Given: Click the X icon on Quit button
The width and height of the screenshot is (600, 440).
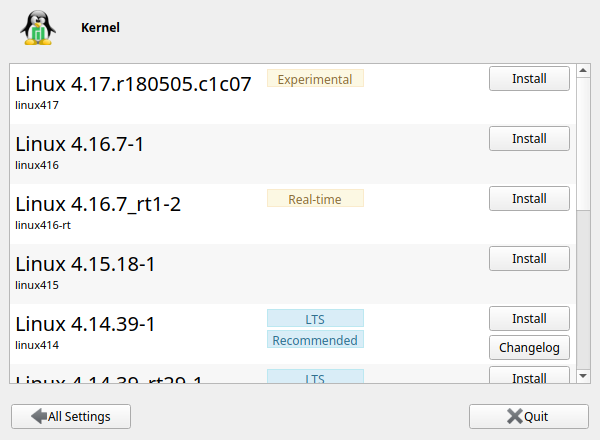Looking at the screenshot, I should click(514, 416).
